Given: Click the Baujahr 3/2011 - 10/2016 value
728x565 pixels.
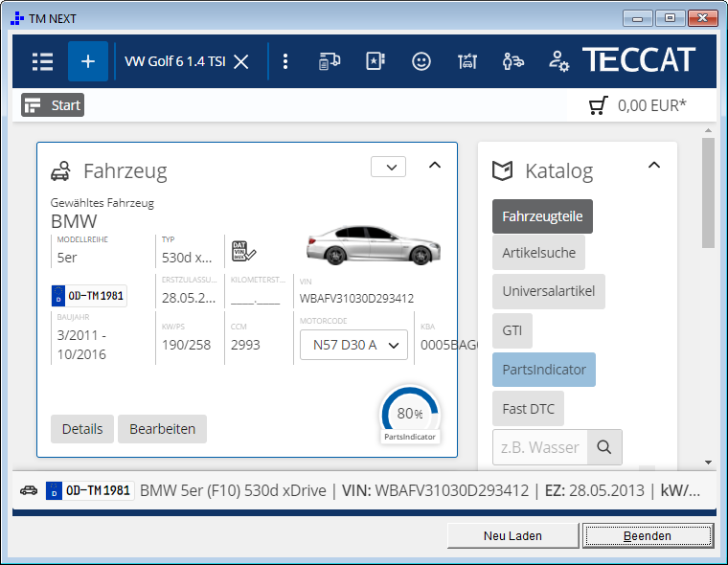Looking at the screenshot, I should pos(81,345).
